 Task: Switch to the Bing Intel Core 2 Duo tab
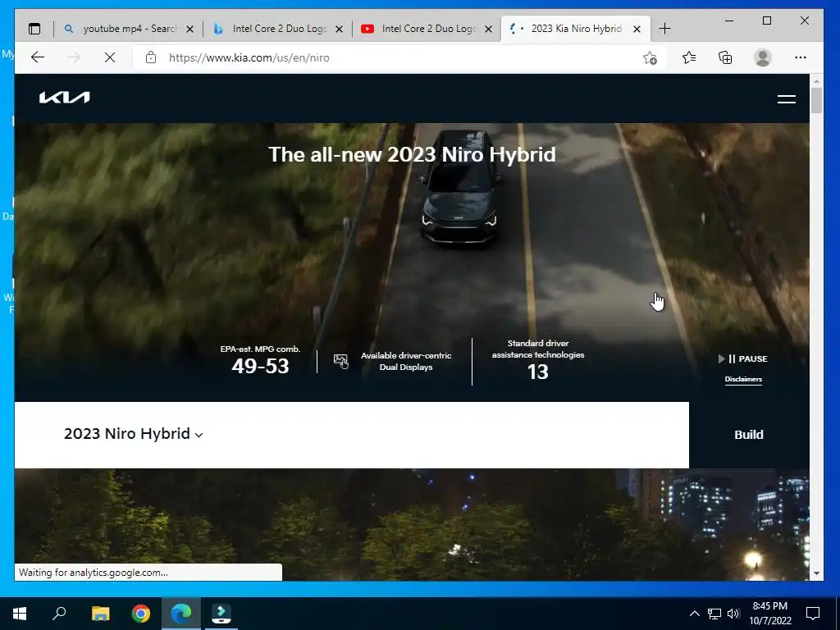pos(277,29)
